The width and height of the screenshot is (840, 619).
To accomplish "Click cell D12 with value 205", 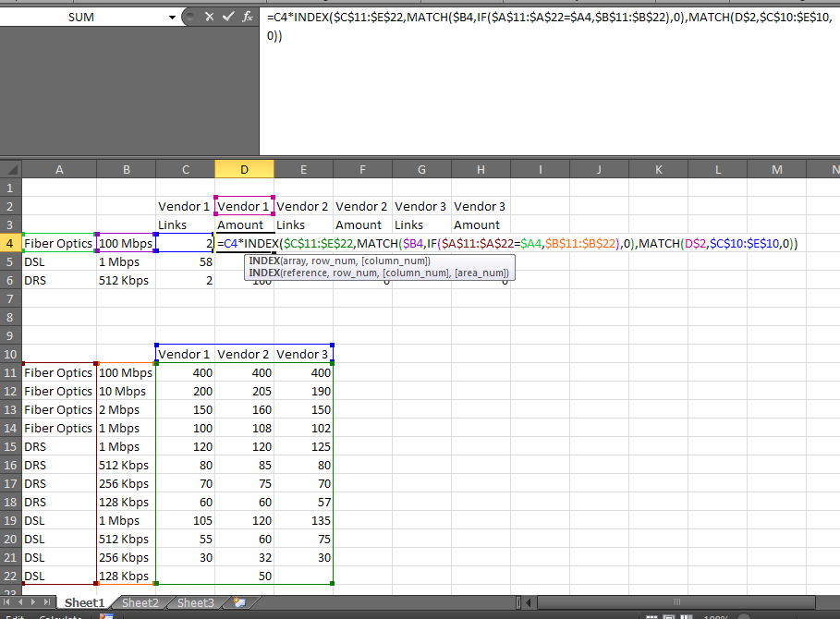I will coord(244,392).
